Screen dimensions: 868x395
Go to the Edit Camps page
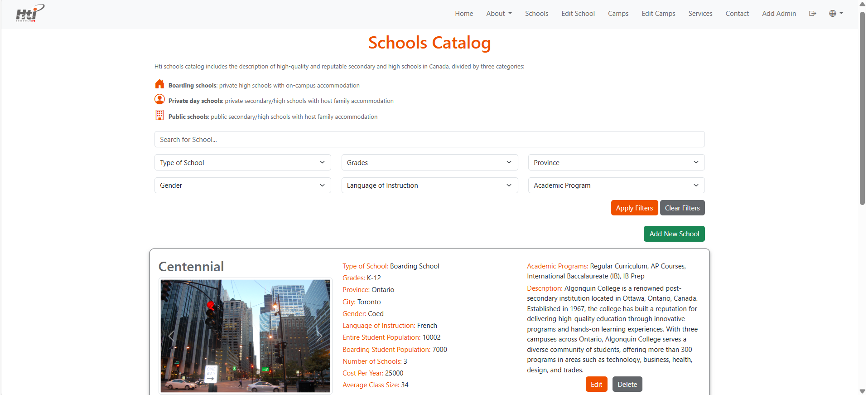click(658, 14)
